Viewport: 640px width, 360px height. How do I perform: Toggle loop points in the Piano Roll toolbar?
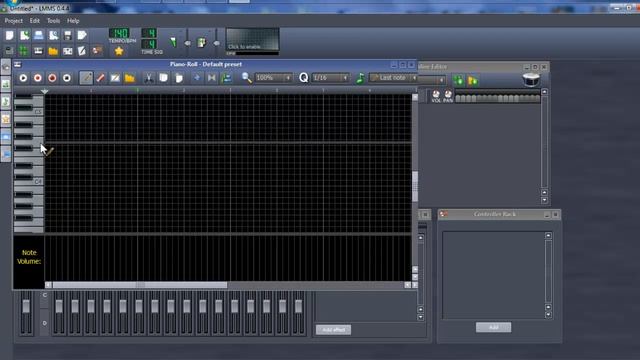click(211, 78)
